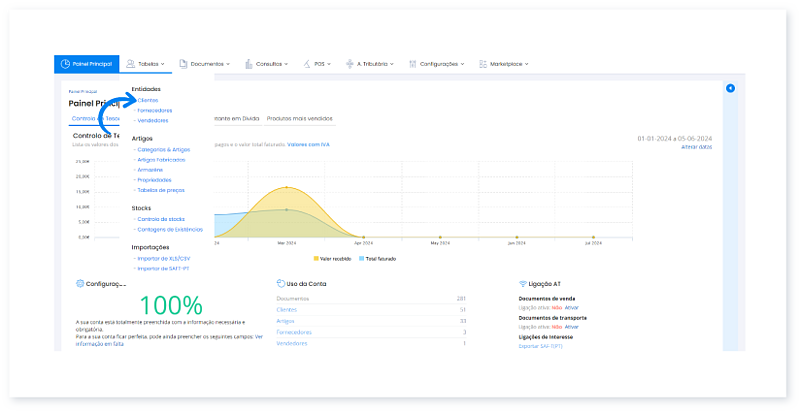Click the Marketplace menu icon
This screenshot has height=411, width=800.
point(483,64)
